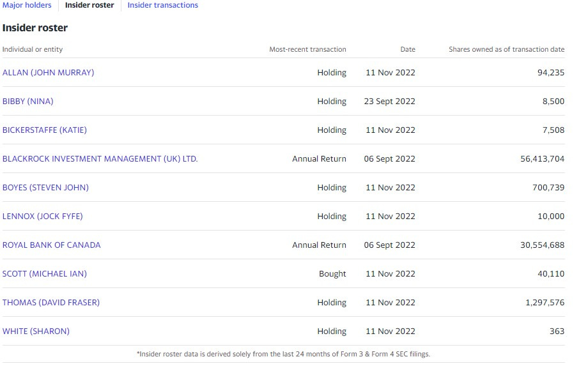Select shares value 8,500
The image size is (588, 366).
tap(553, 102)
